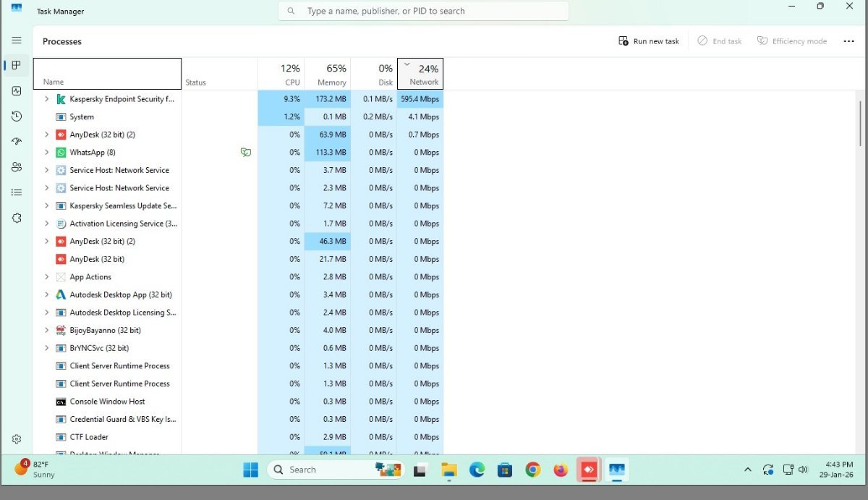
Task: Select the 595.4 Mbps network cell
Action: tap(420, 99)
